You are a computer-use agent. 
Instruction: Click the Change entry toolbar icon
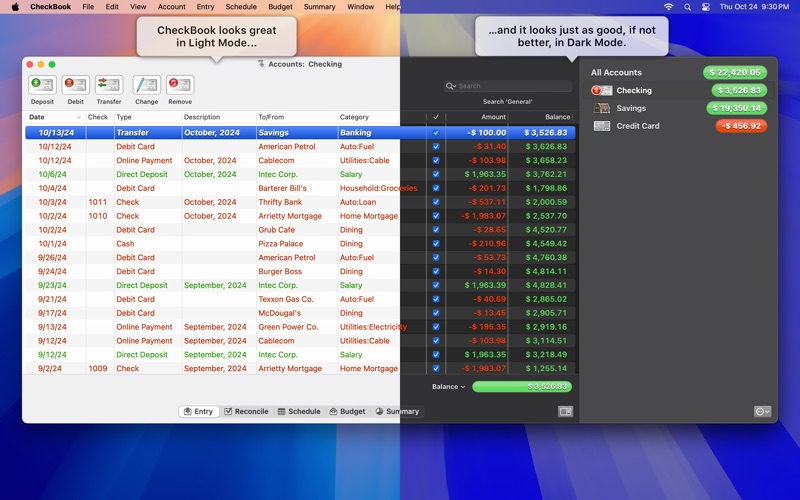(x=147, y=85)
